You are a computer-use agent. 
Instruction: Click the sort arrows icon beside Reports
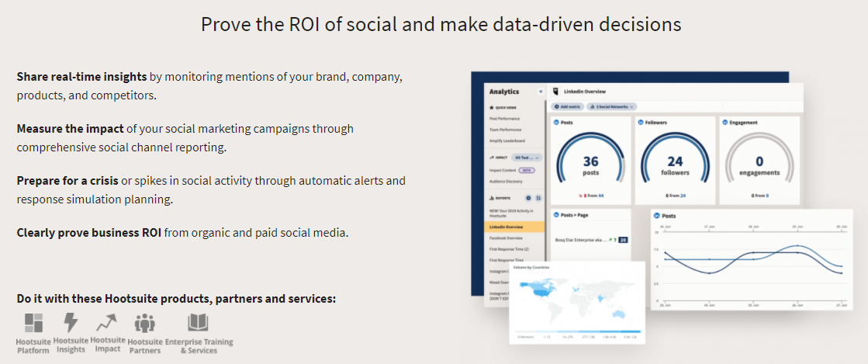pos(538,198)
